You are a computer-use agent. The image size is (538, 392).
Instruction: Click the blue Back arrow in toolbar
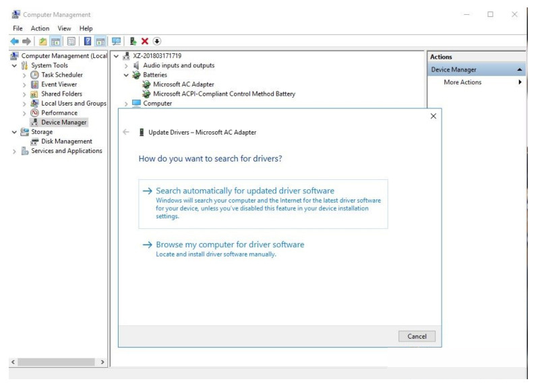tap(14, 42)
